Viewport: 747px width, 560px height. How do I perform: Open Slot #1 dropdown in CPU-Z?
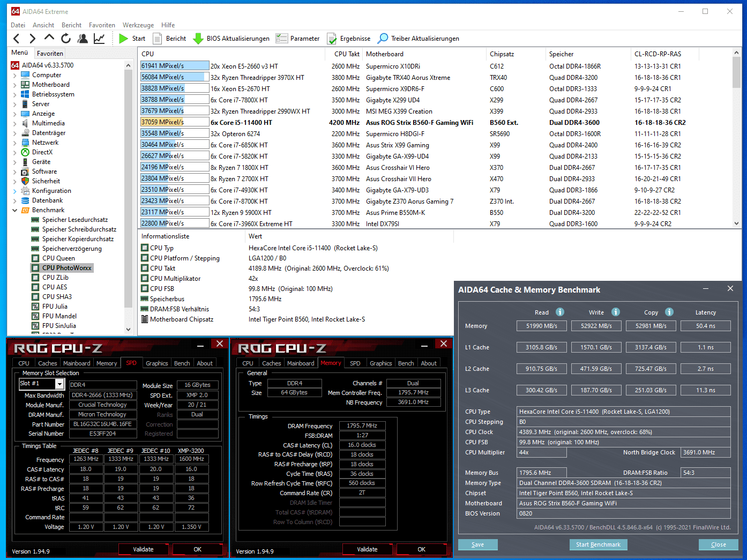(59, 384)
